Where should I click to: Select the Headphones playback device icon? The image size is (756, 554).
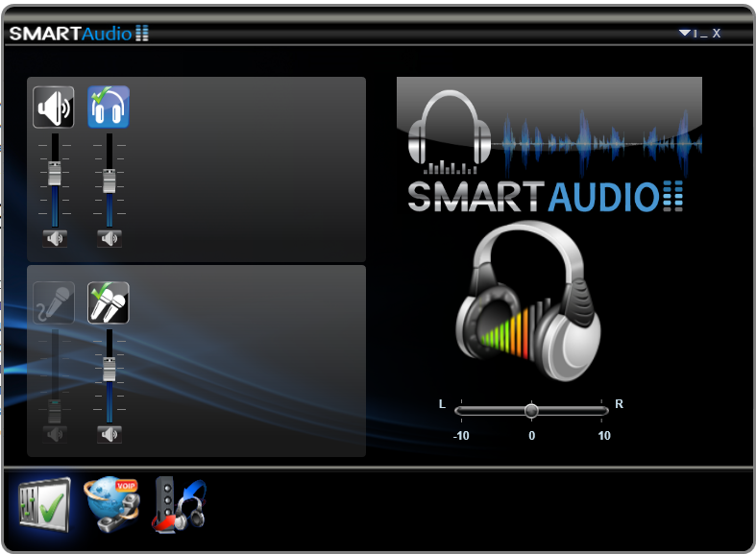tap(109, 107)
